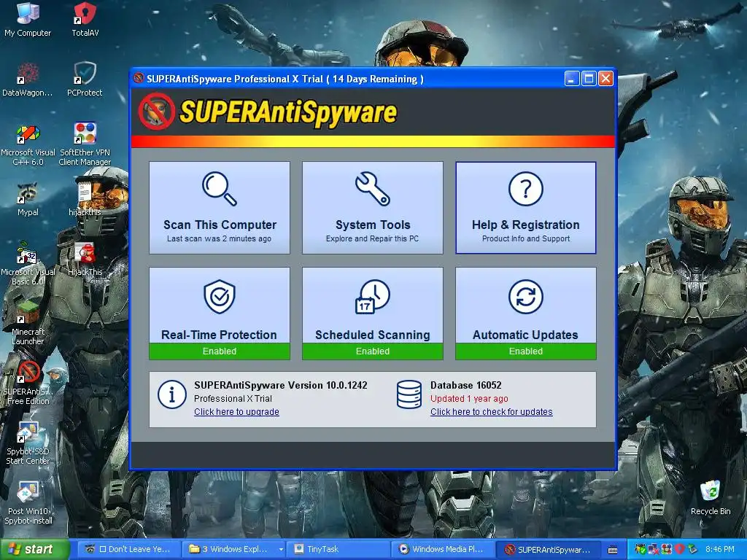Click 'SUPERAntiSpyware Version 10.0.1242' text
This screenshot has width=747, height=560.
coord(281,385)
